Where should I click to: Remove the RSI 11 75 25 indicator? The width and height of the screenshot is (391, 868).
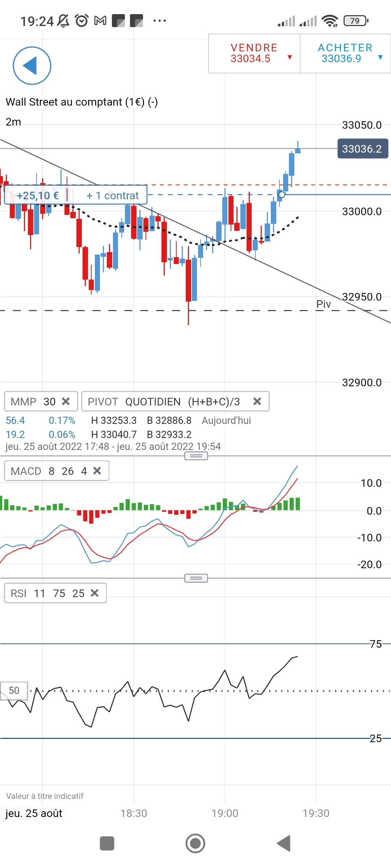[94, 593]
